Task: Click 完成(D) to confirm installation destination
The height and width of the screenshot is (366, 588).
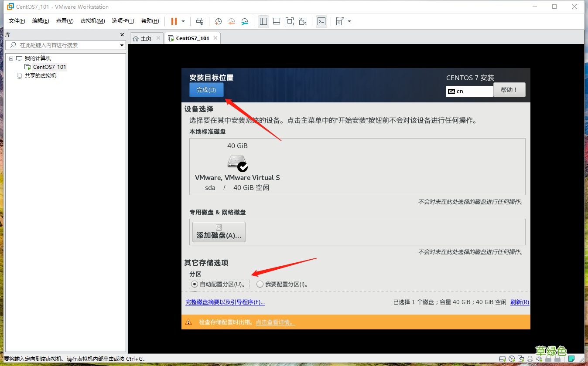Action: coord(206,90)
